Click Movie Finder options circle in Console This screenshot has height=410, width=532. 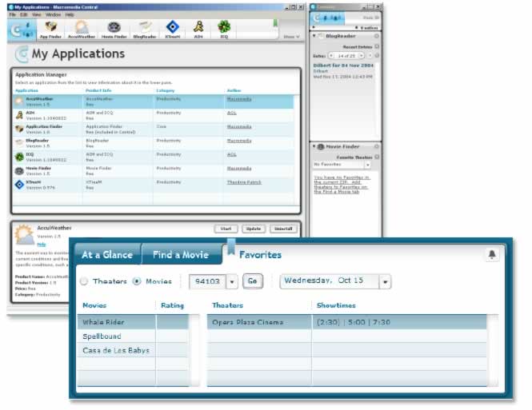point(376,146)
